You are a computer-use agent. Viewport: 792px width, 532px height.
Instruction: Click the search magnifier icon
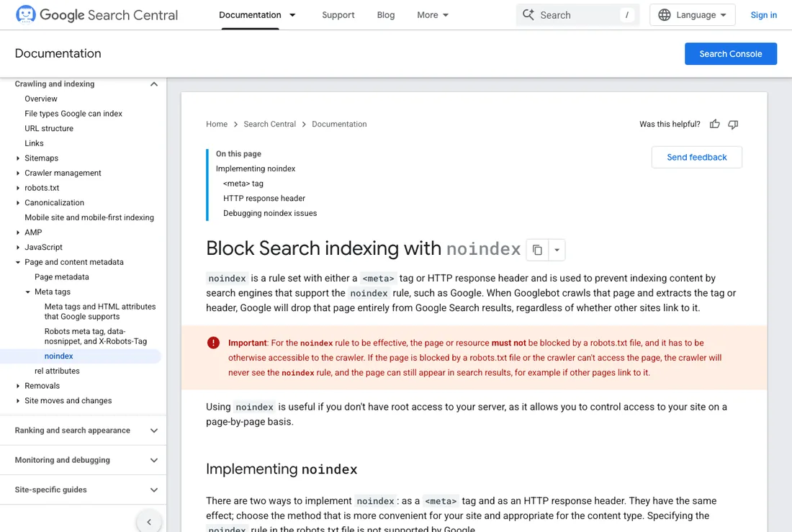coord(528,14)
